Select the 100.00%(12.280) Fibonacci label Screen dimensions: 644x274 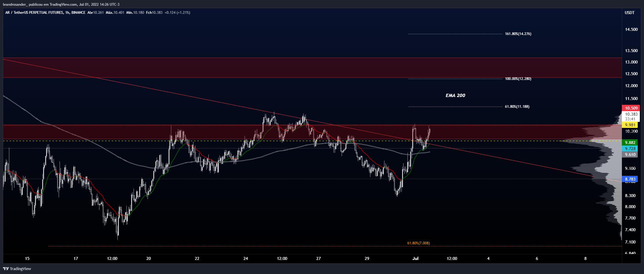coord(518,79)
